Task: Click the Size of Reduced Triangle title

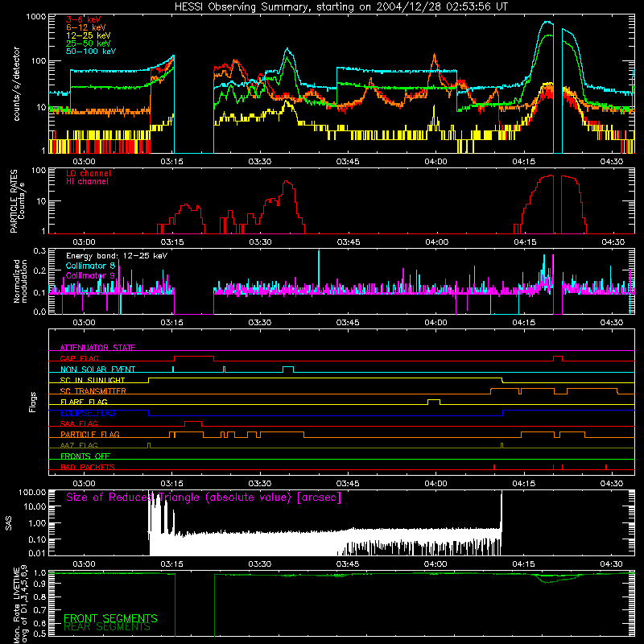Action: 204,497
